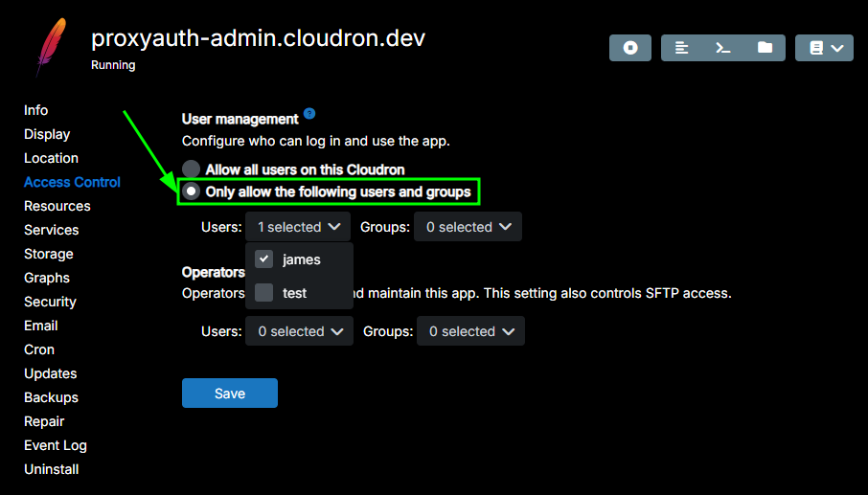This screenshot has height=495, width=868.
Task: Click the User management help icon
Action: pos(309,114)
